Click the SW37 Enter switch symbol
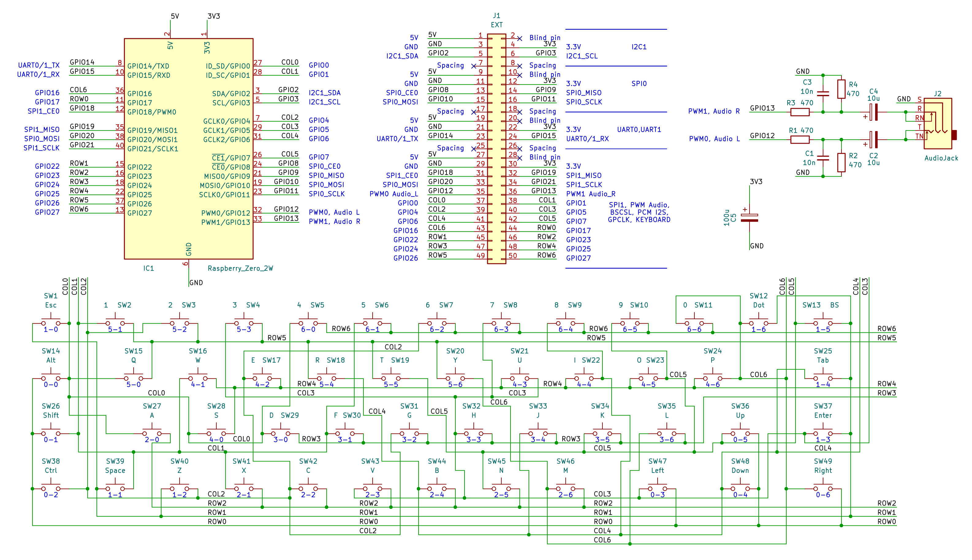Screen dimensions: 972x560 (823, 432)
